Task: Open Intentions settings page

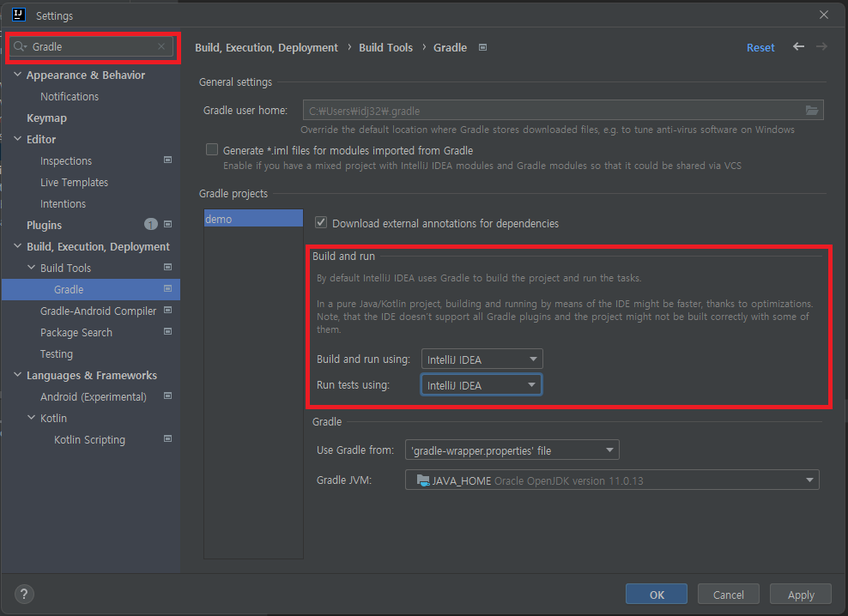Action: tap(63, 204)
